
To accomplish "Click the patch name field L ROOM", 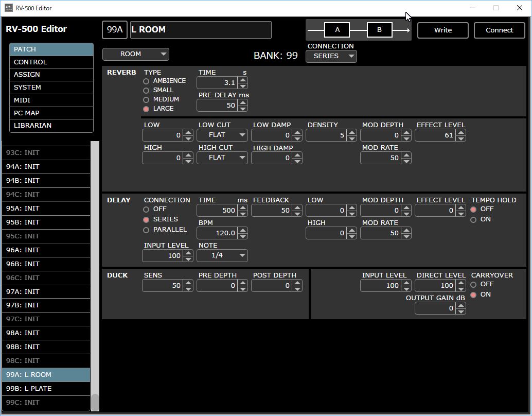I will pyautogui.click(x=201, y=30).
